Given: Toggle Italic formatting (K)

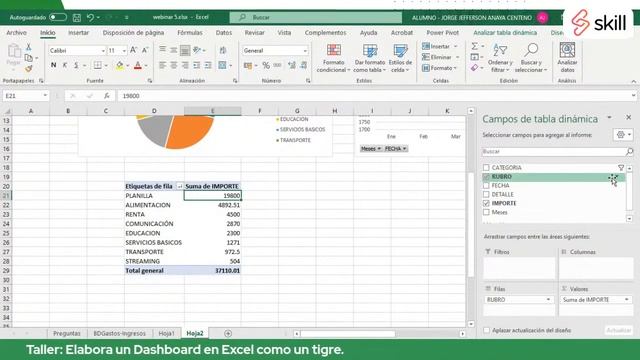Looking at the screenshot, I should [x=64, y=65].
